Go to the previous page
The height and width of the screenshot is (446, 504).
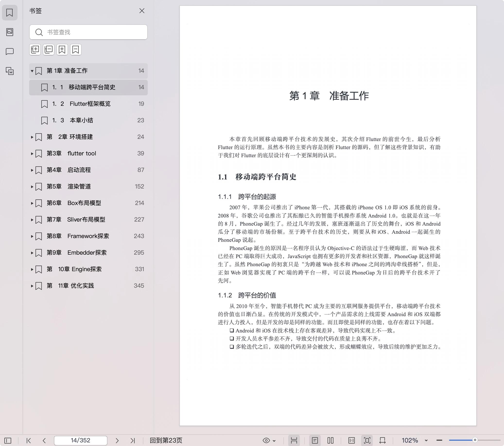[x=44, y=441]
